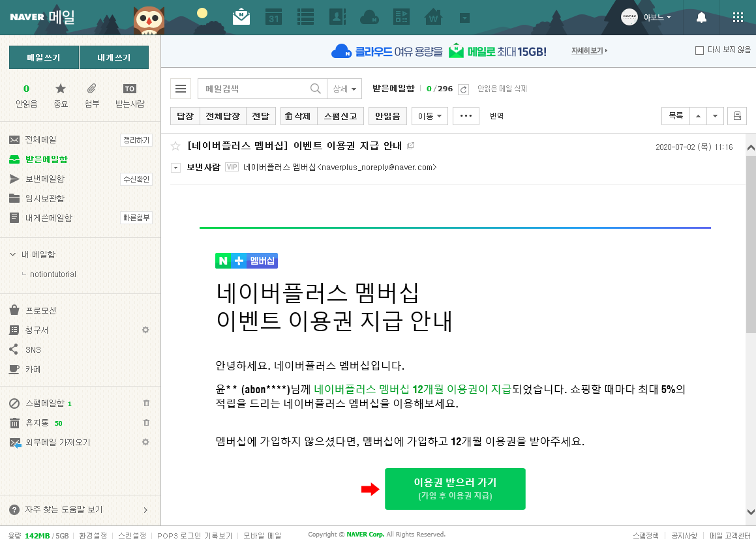Open the apps grid menu icon
Viewport: 756px width, 545px height.
pos(738,18)
